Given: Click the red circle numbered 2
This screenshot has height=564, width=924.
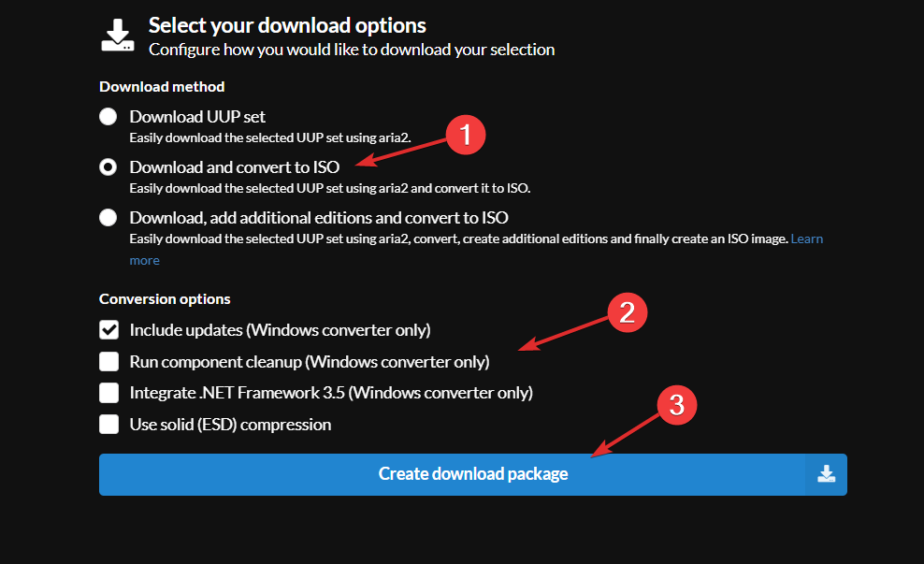Looking at the screenshot, I should (627, 312).
